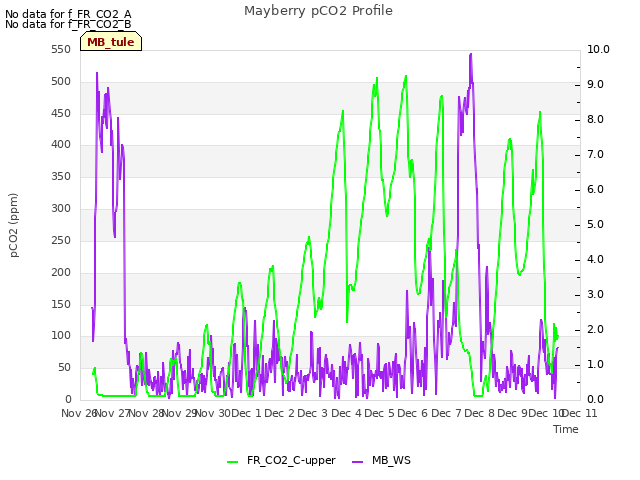Screen dimensions: 640x480
Task: Click the 3.0 right axis tick label
Action: (596, 295)
